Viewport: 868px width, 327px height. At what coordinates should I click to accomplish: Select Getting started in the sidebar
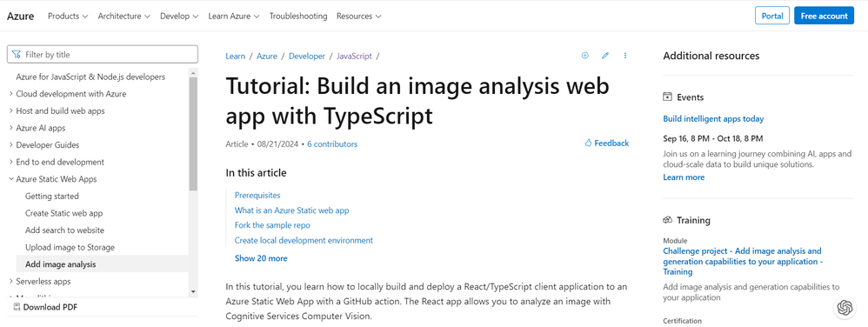52,196
